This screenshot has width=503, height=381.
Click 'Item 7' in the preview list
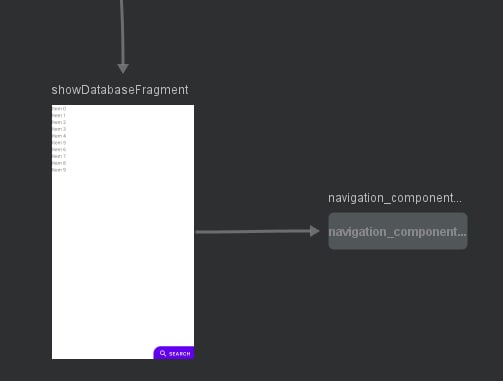click(x=59, y=156)
